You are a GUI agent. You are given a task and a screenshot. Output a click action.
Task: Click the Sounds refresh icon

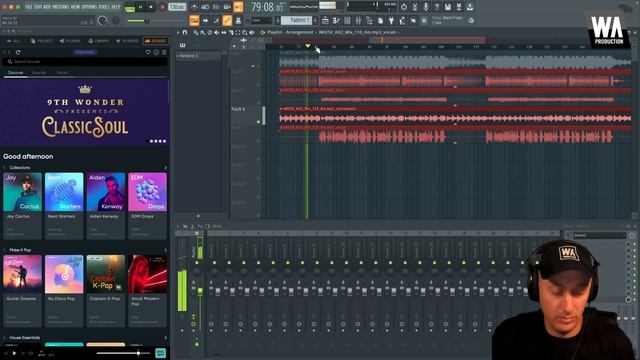point(18,52)
